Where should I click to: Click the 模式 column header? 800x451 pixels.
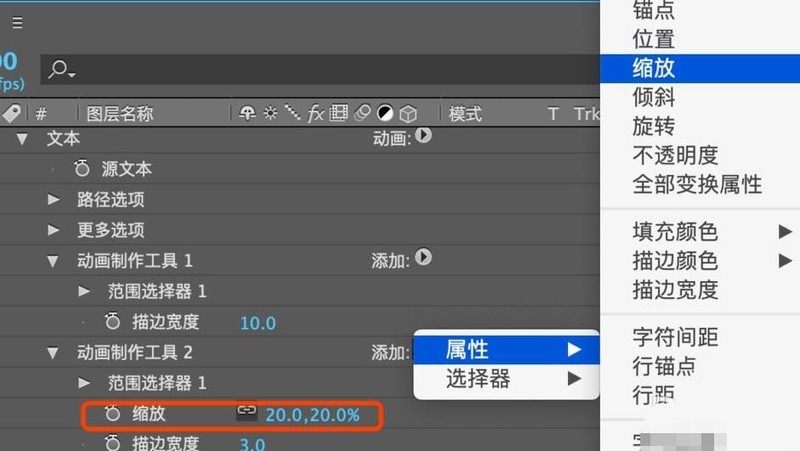pos(465,113)
